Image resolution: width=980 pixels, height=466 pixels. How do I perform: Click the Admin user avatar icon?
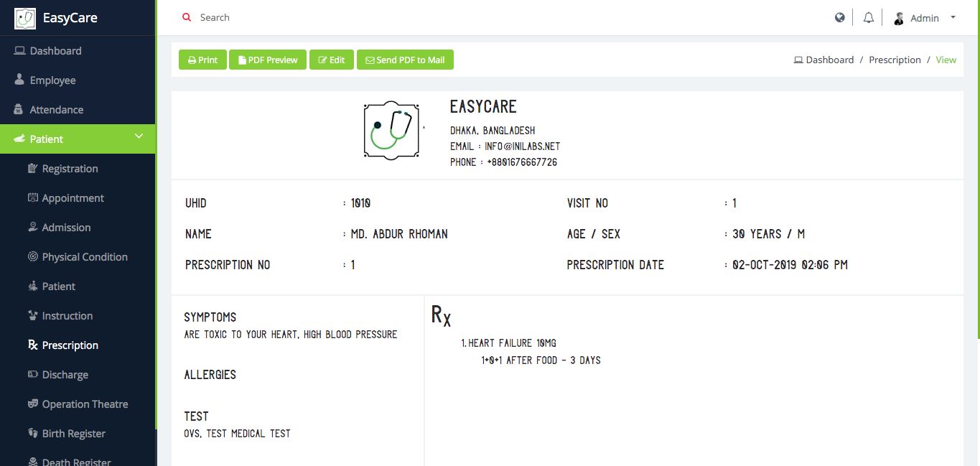[x=899, y=18]
